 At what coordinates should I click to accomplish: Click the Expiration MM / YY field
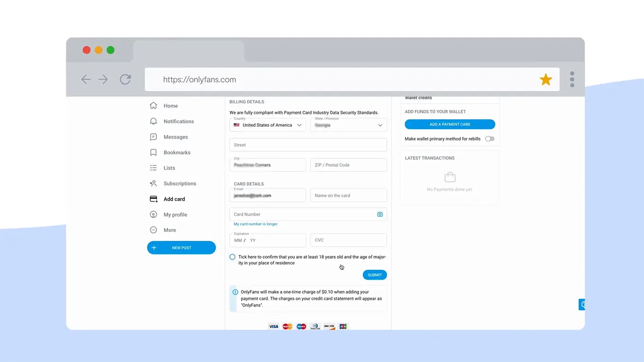268,240
